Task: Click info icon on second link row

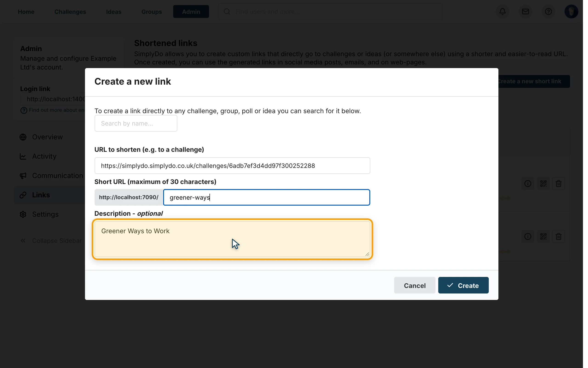Action: 528,236
